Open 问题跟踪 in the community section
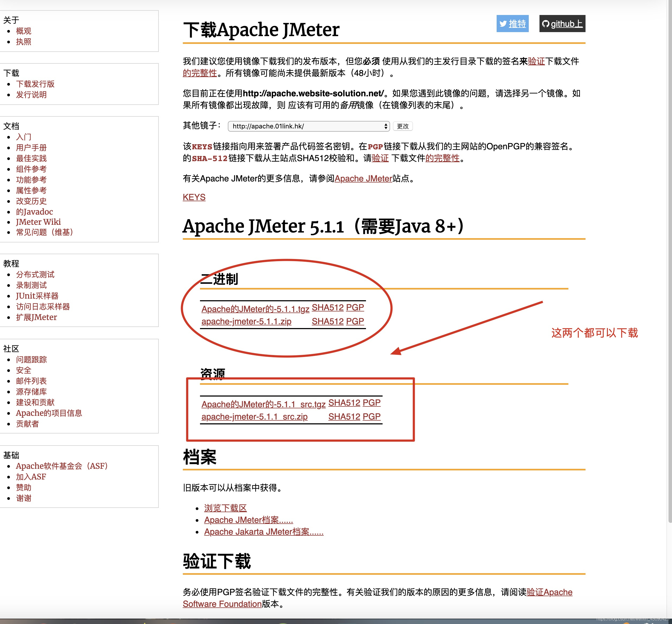The width and height of the screenshot is (672, 624). [31, 360]
